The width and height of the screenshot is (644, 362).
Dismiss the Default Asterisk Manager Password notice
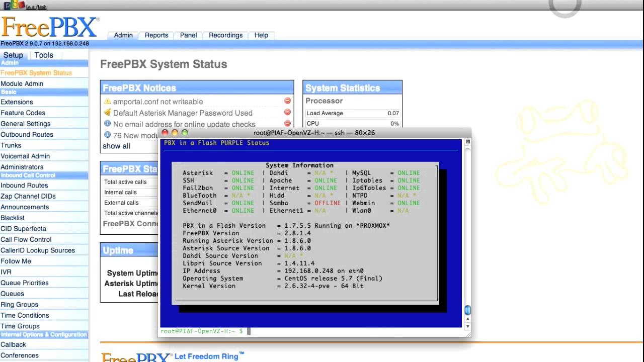tap(287, 112)
